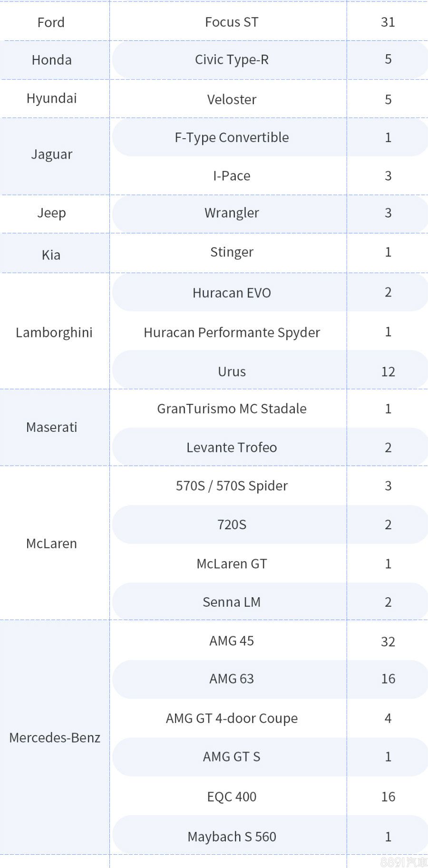Select the Focus ST model cell

[232, 22]
